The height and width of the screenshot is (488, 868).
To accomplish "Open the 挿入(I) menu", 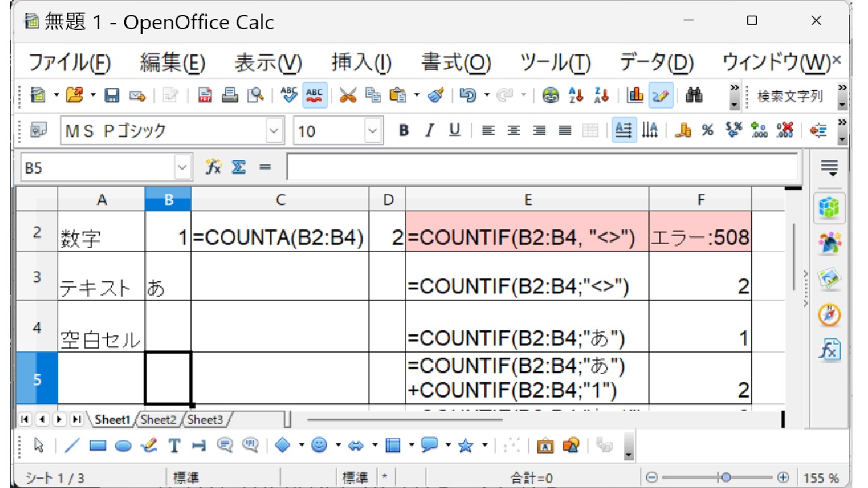I will tap(361, 63).
